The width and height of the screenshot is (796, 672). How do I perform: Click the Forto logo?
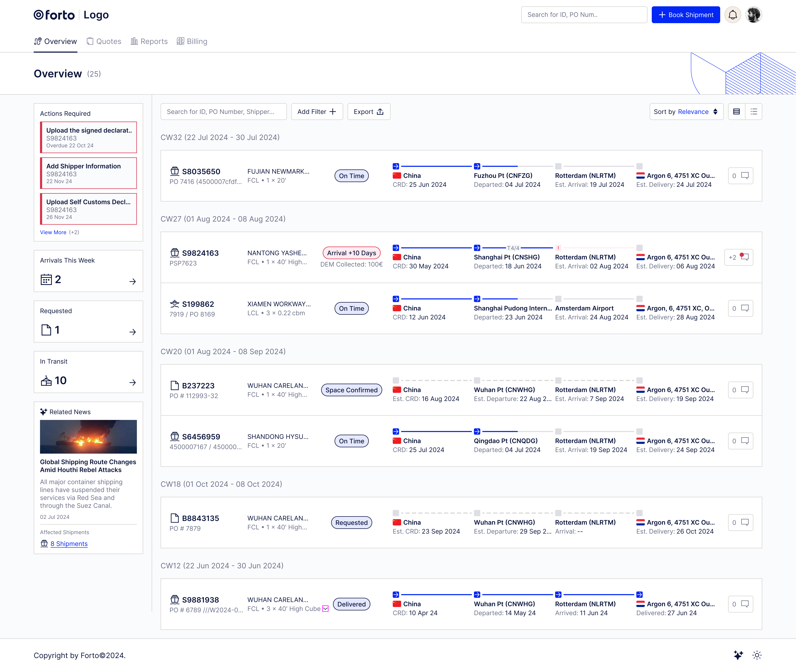[54, 15]
